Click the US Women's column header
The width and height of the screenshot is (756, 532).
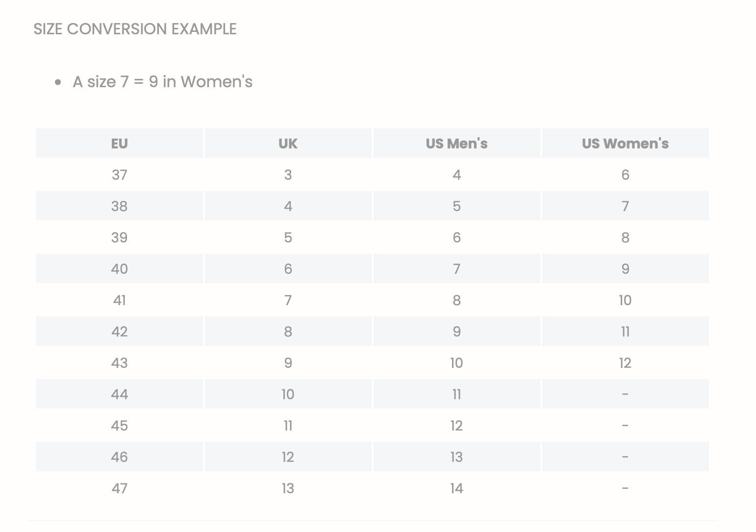(x=625, y=144)
